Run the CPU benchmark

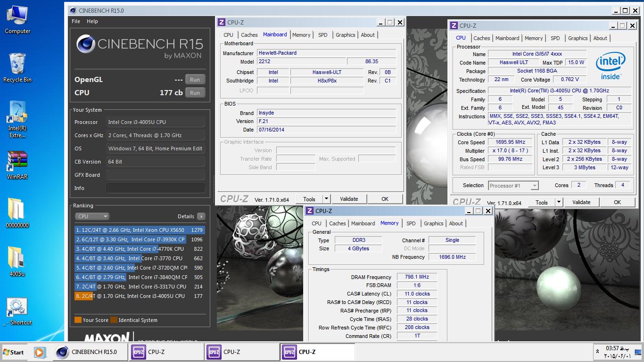(195, 93)
